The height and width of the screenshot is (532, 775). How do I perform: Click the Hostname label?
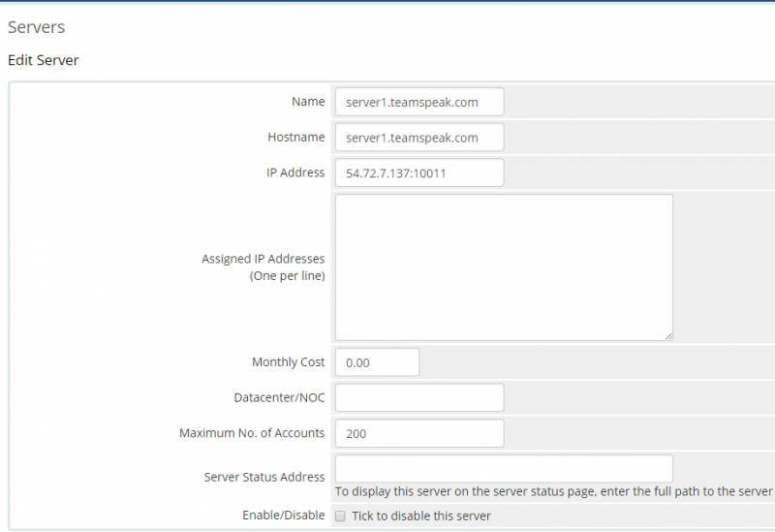click(x=296, y=137)
